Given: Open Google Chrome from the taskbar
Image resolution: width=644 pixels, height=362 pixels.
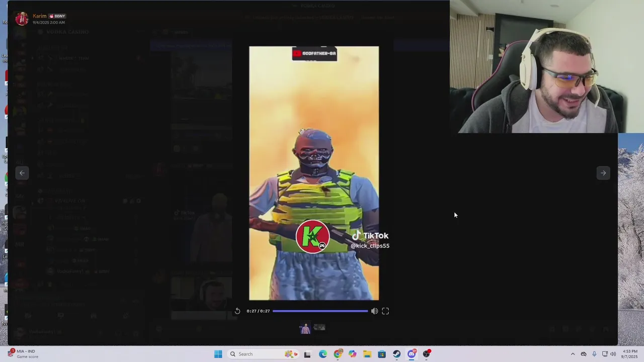Looking at the screenshot, I should click(x=338, y=354).
